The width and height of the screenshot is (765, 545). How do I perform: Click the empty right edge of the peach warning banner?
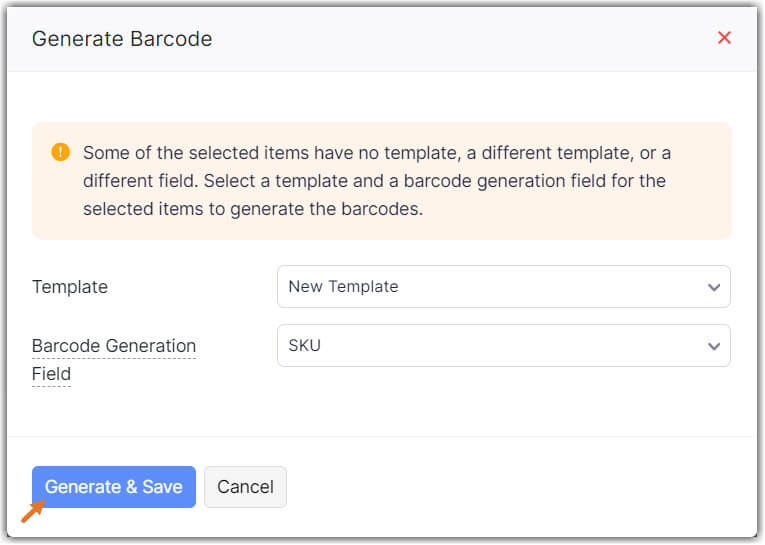[x=710, y=210]
